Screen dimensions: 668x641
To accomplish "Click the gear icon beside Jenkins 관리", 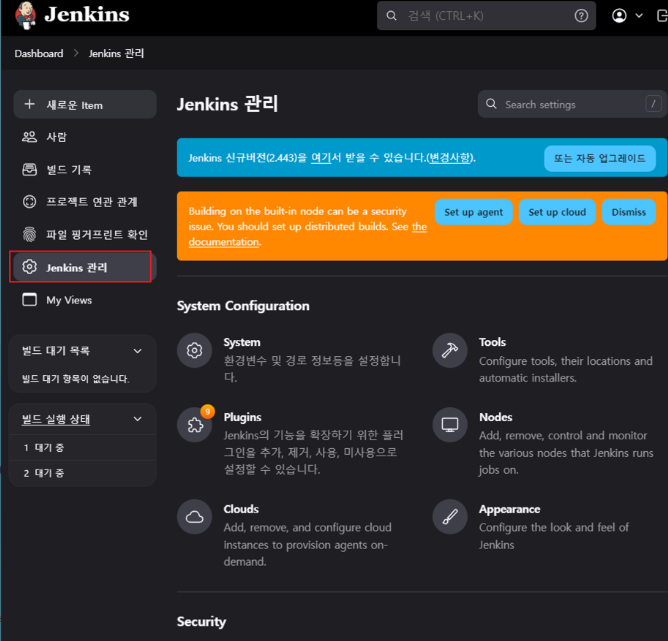I will pos(29,267).
